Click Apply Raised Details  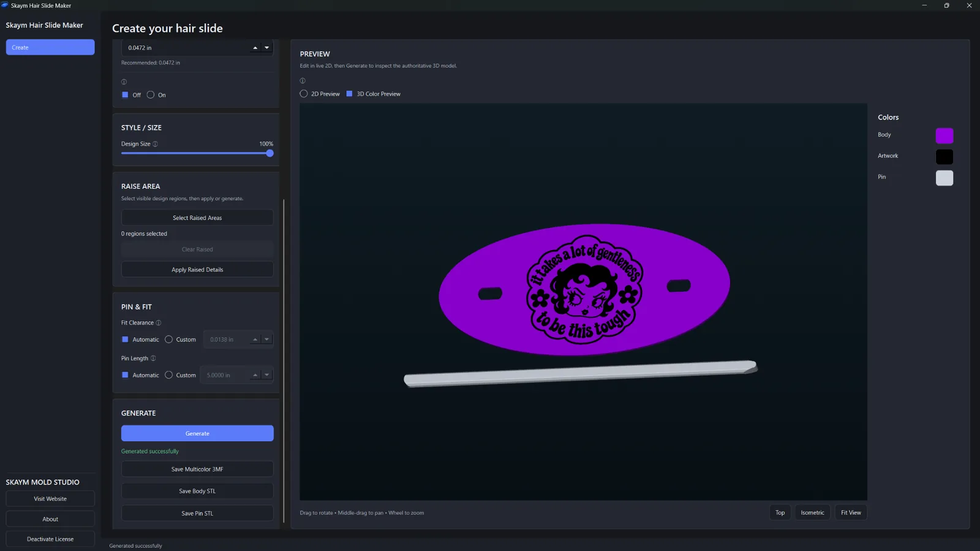pyautogui.click(x=197, y=270)
